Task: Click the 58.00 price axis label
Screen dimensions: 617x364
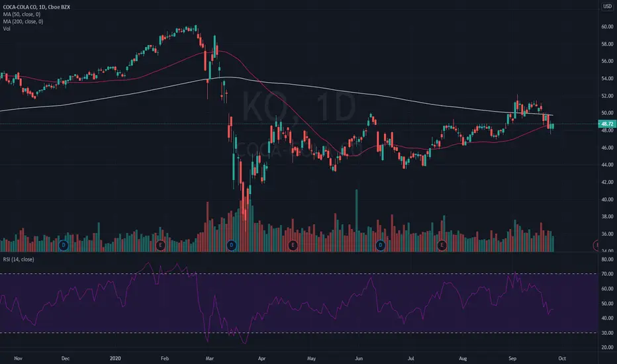Action: [607, 44]
